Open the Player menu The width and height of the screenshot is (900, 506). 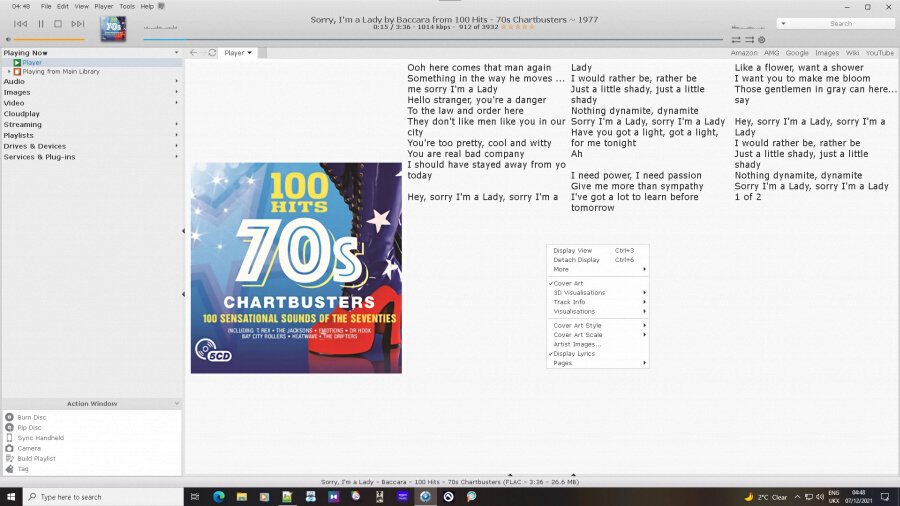tap(104, 6)
